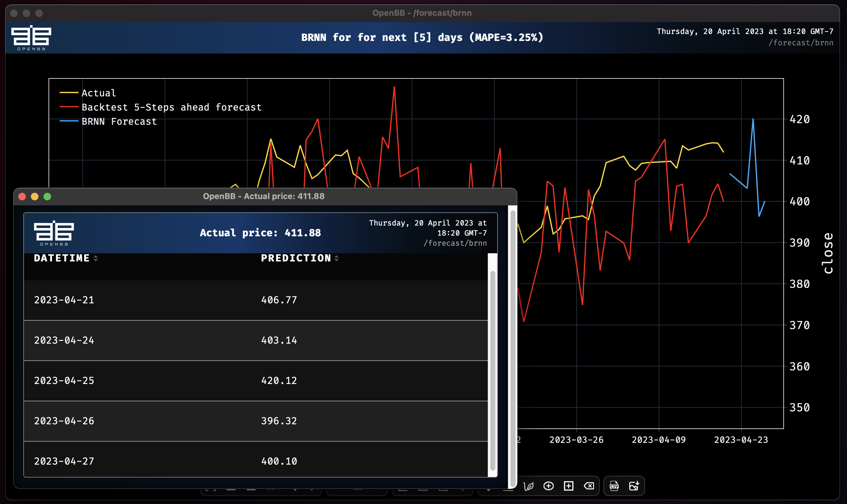Select the 2023-04-24 date cell
The image size is (847, 504).
pos(64,340)
